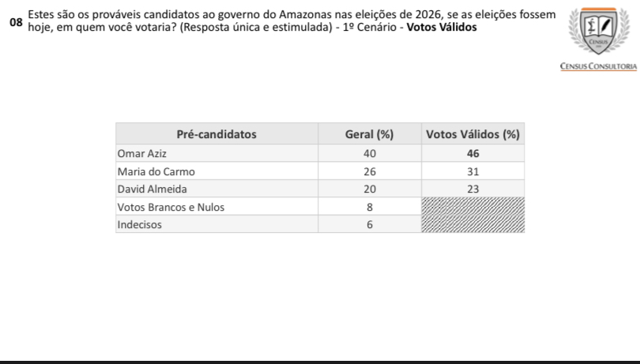Select the "Geral (%)" column header
This screenshot has height=364, width=640.
click(x=369, y=134)
